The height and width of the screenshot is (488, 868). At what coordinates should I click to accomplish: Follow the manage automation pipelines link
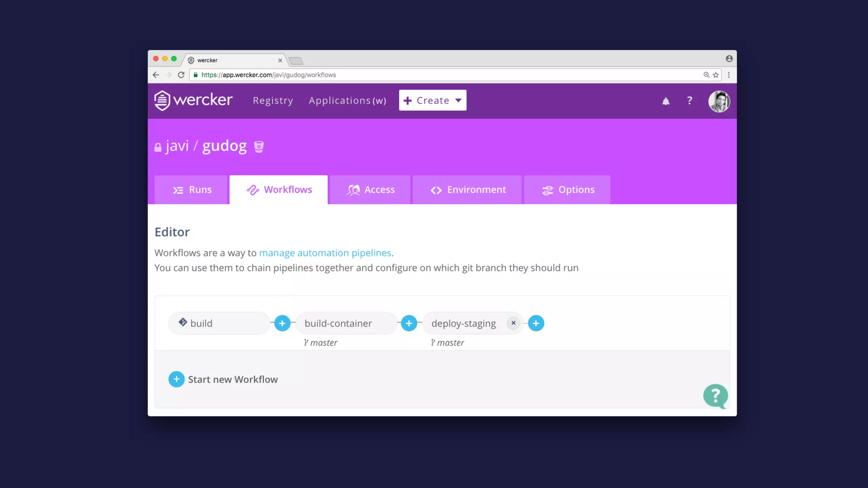[325, 253]
